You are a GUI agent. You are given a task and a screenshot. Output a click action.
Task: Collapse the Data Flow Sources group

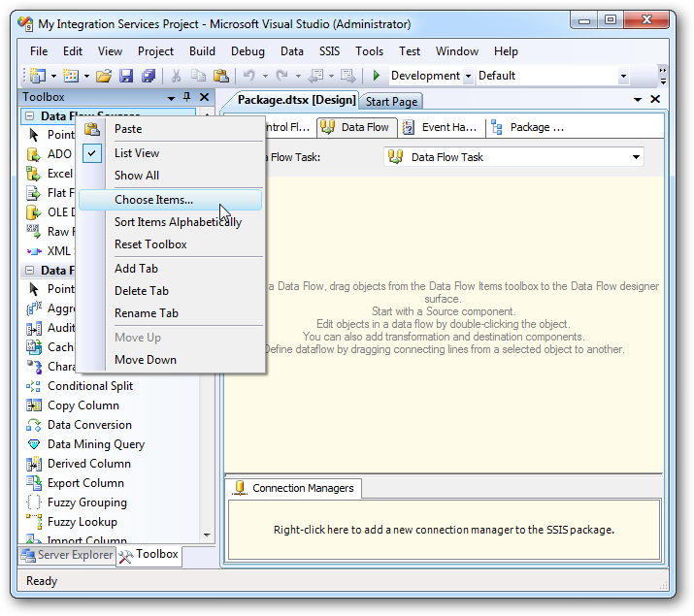30,116
